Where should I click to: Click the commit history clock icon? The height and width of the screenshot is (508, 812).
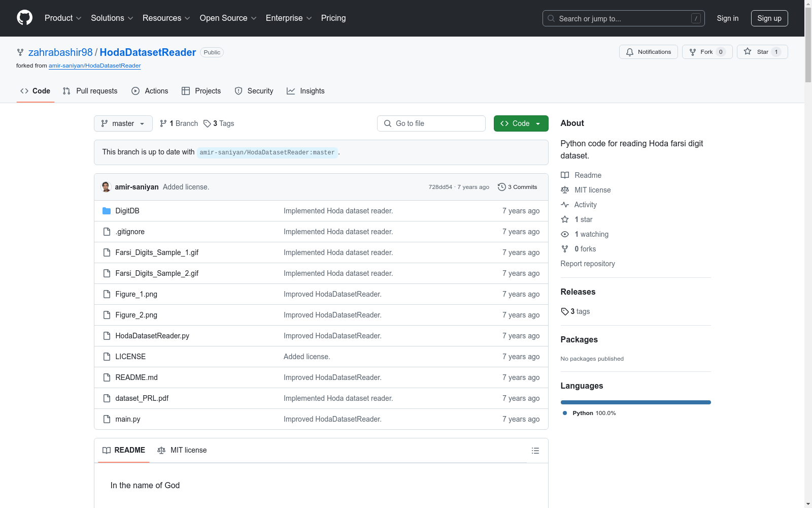[x=502, y=187]
